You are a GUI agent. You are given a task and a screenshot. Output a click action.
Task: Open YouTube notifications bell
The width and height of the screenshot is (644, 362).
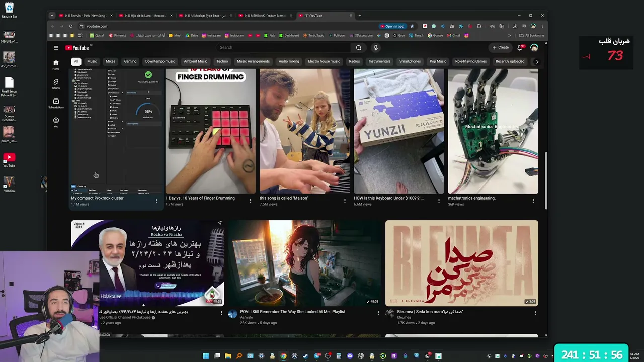tap(520, 48)
